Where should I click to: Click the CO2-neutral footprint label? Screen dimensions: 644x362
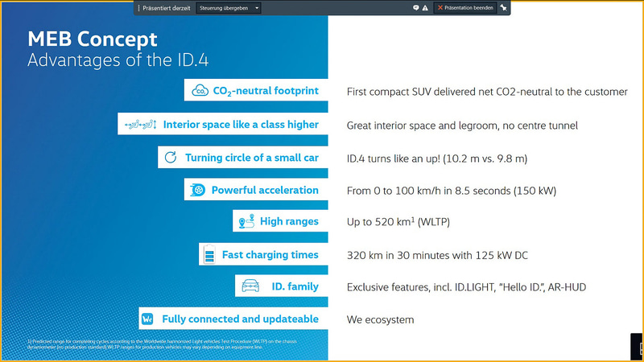click(266, 91)
